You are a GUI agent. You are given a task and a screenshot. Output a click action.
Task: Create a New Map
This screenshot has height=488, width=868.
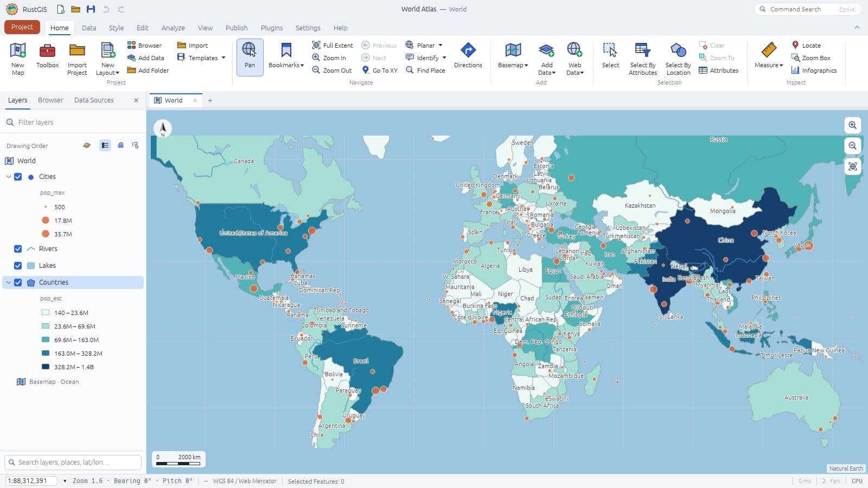coord(18,58)
